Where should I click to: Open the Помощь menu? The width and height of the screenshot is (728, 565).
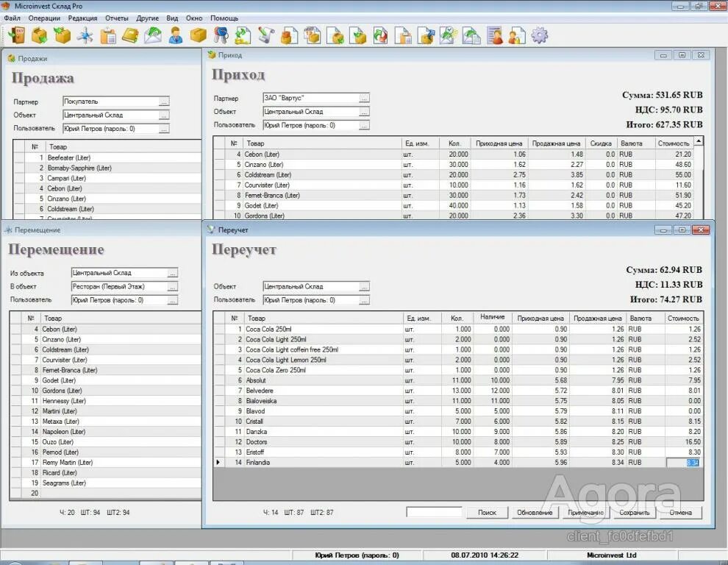pyautogui.click(x=224, y=18)
